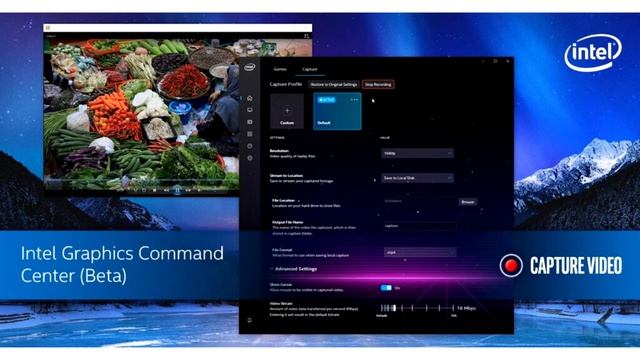Maximize the Graphics Command Center window
640x360 pixels.
(495, 61)
